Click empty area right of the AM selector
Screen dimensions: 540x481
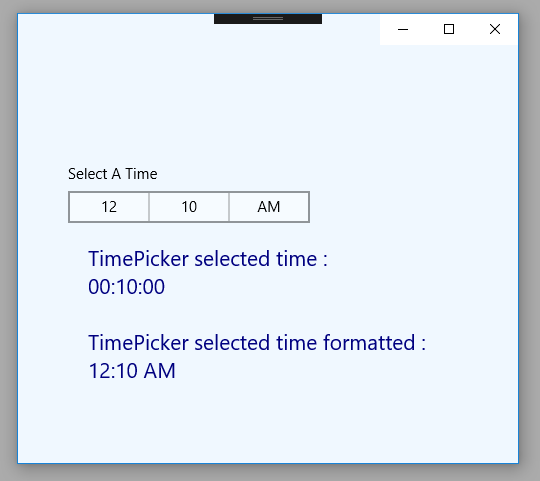tap(413, 207)
